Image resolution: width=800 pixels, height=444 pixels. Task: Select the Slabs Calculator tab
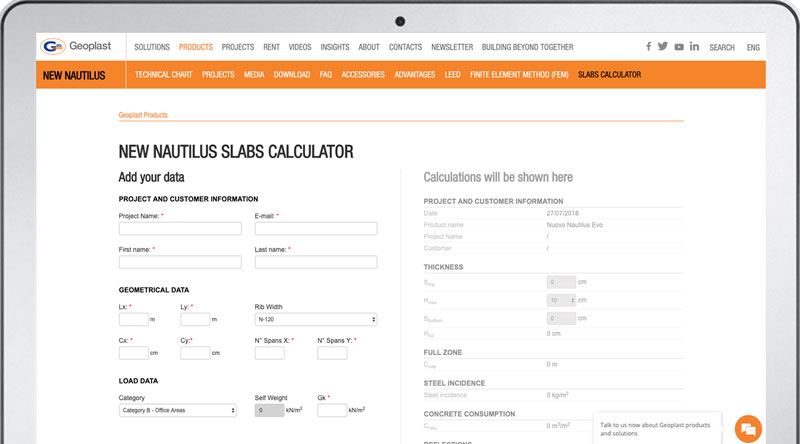[609, 75]
